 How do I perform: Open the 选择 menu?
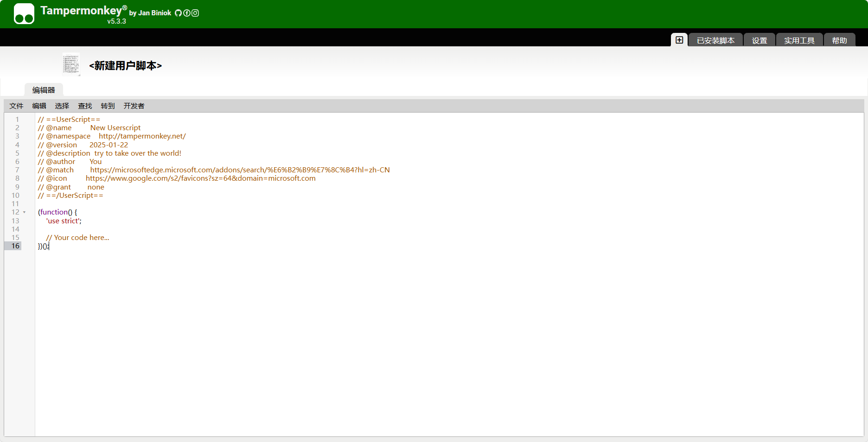tap(62, 106)
